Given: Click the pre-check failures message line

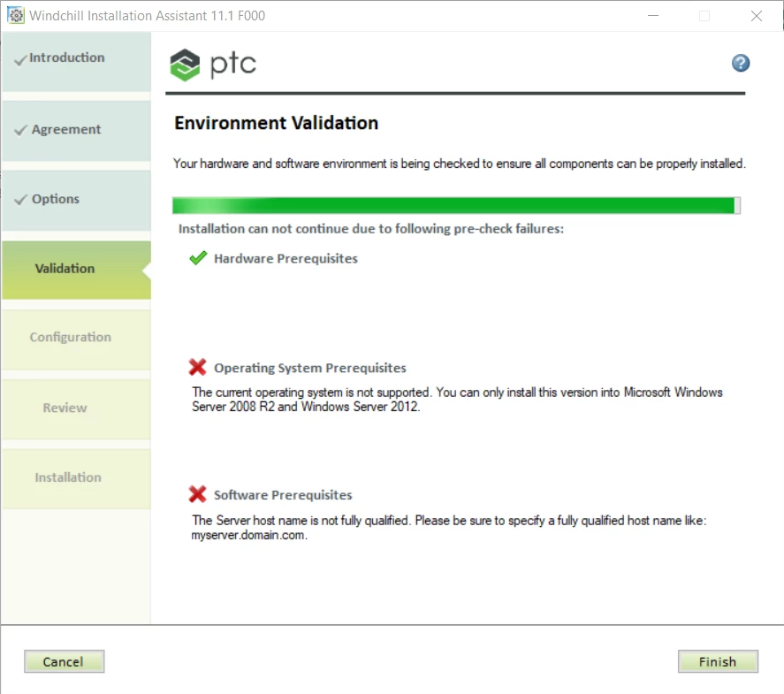Looking at the screenshot, I should coord(371,229).
